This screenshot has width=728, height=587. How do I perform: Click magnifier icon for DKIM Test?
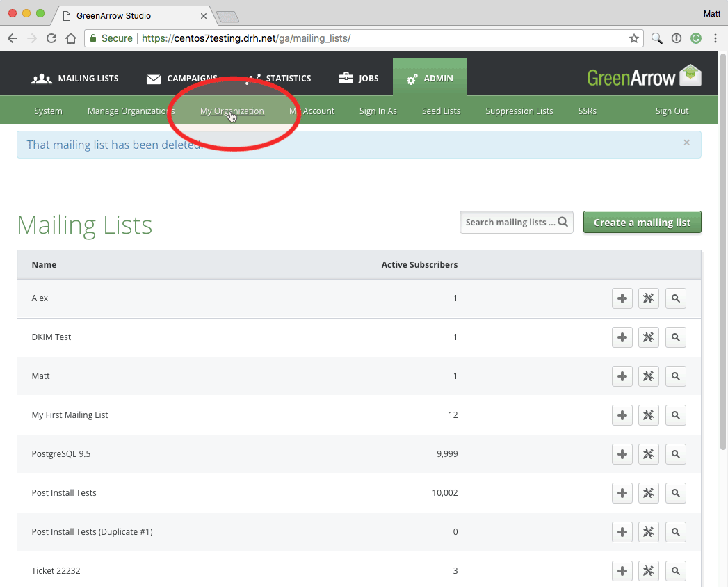676,337
